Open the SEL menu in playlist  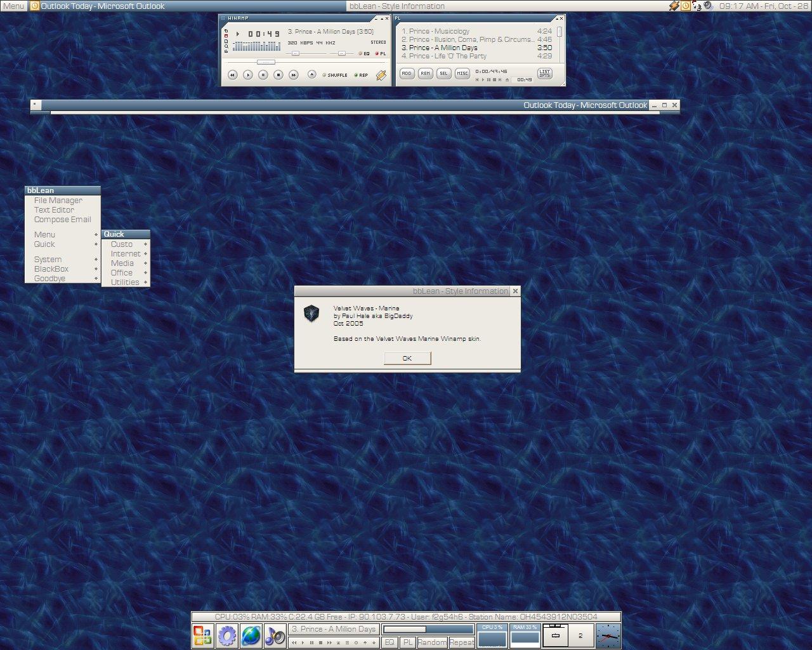(x=443, y=74)
